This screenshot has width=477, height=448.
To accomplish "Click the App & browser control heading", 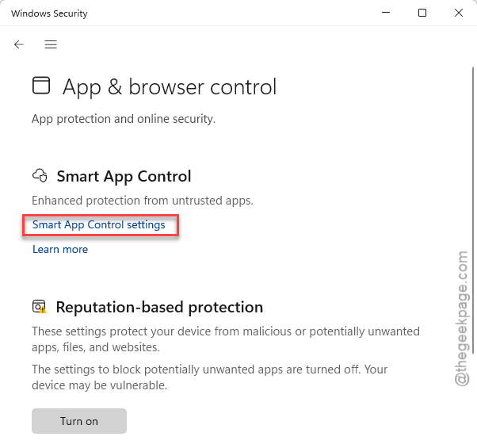I will (x=170, y=87).
